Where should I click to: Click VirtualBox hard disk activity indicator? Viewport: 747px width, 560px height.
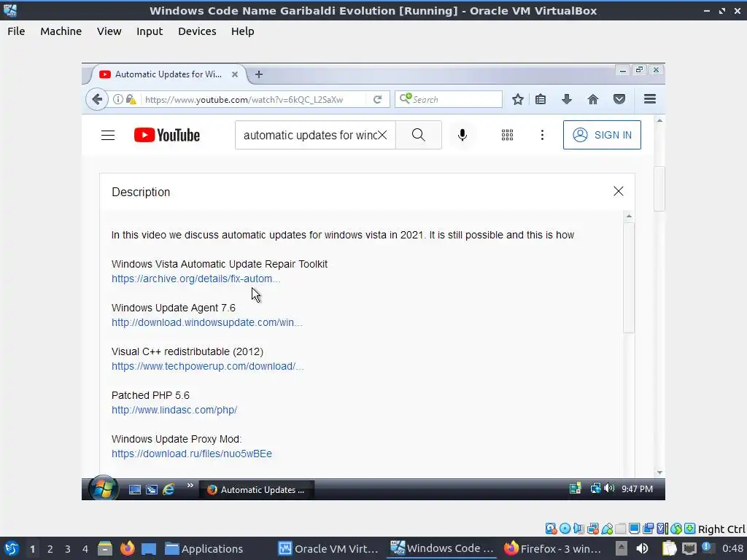point(551,529)
